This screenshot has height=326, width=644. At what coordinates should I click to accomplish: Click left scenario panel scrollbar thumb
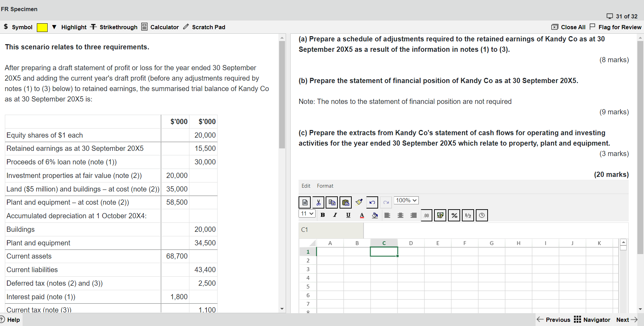[282, 94]
